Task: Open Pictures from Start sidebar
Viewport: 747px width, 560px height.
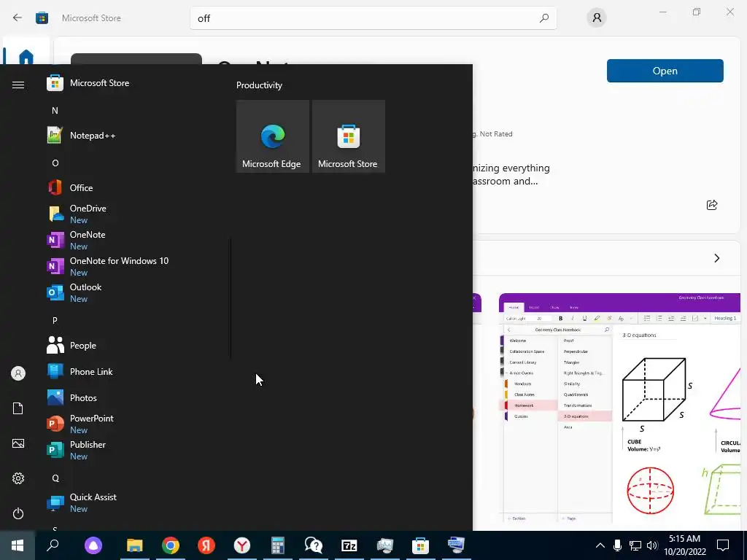Action: click(18, 443)
